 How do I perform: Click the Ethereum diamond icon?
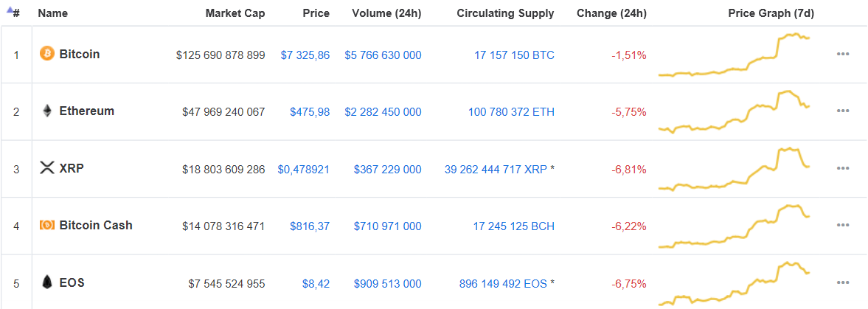47,111
